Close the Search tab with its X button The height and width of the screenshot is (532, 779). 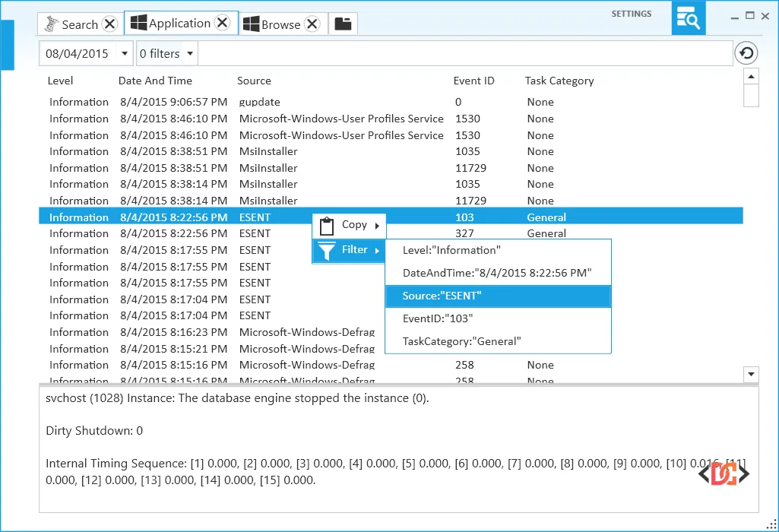pos(110,24)
